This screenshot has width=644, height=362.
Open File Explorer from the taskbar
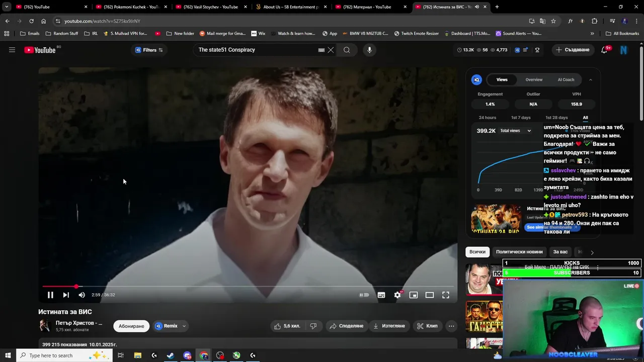pyautogui.click(x=138, y=355)
